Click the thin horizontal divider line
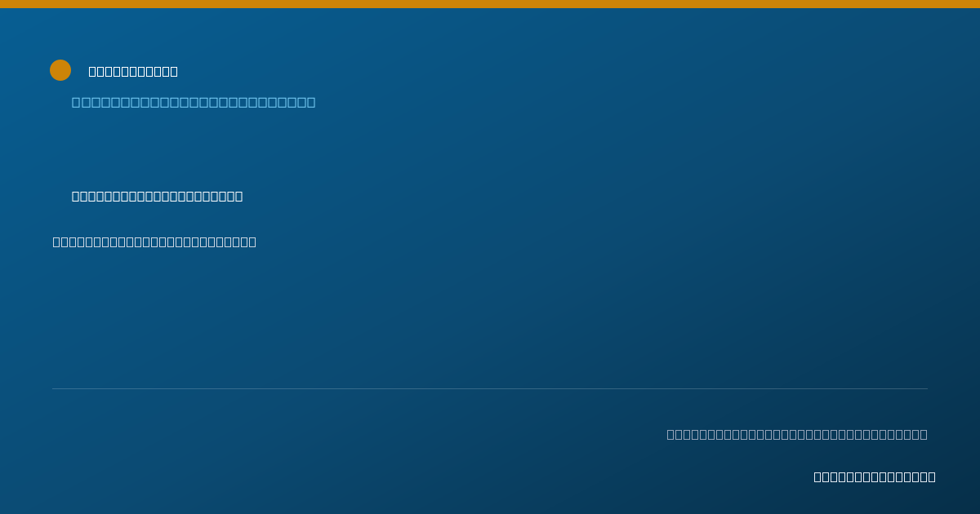The width and height of the screenshot is (980, 514). pyautogui.click(x=490, y=388)
